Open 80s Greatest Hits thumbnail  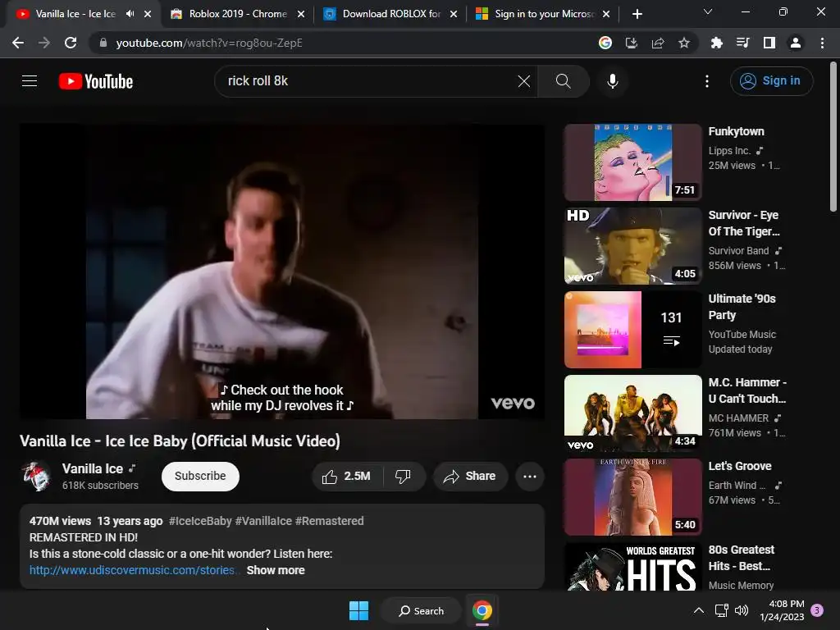[x=632, y=567]
